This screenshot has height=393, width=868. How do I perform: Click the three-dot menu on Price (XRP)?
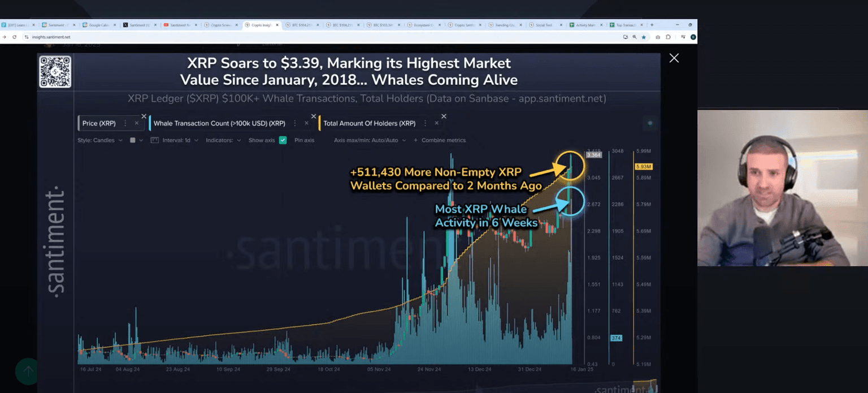click(x=125, y=123)
